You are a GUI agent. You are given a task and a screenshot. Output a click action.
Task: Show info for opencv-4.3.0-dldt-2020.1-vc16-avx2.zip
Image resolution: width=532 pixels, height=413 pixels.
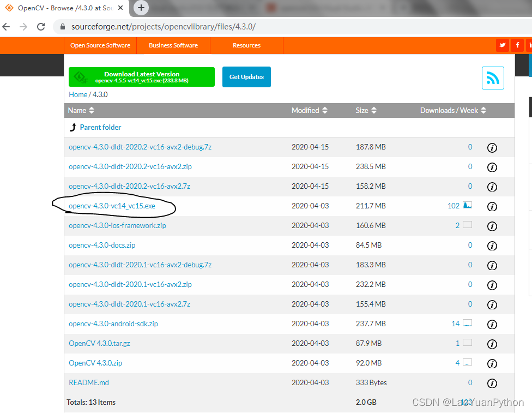click(492, 285)
